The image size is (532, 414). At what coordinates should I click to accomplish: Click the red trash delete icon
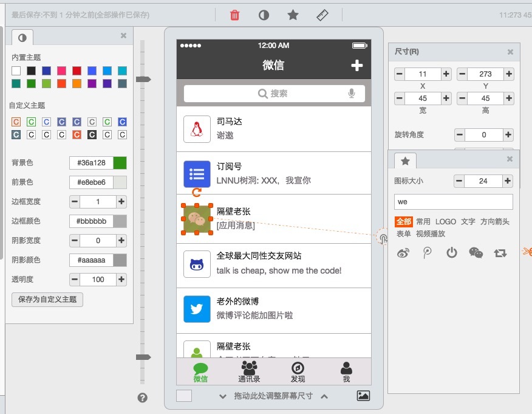234,15
